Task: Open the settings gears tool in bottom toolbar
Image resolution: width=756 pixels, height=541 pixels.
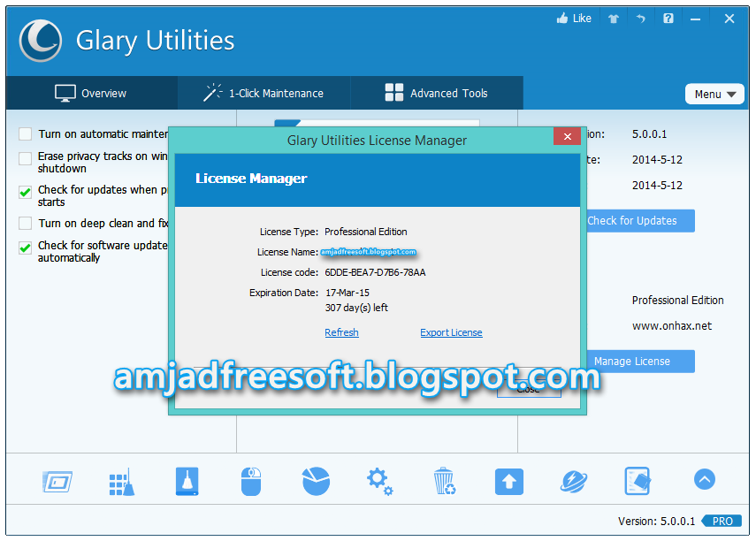Action: tap(379, 481)
